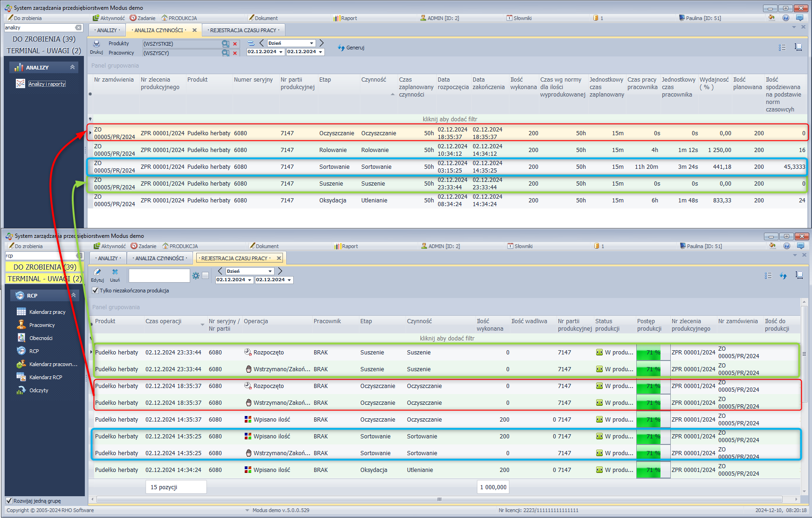Click the Edytuj pencil icon
Viewport: 812px width, 520px height.
click(97, 272)
